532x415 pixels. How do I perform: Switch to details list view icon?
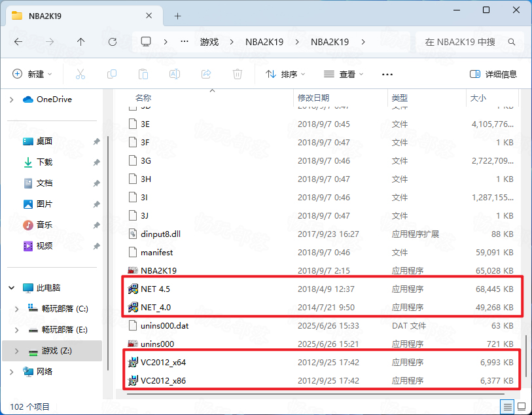point(508,406)
